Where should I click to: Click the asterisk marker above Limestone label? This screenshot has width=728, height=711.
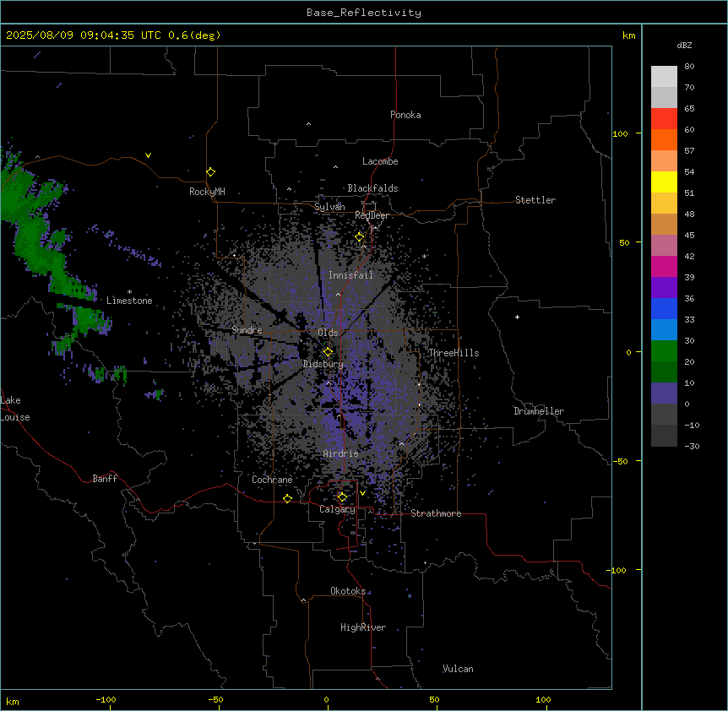tap(129, 291)
